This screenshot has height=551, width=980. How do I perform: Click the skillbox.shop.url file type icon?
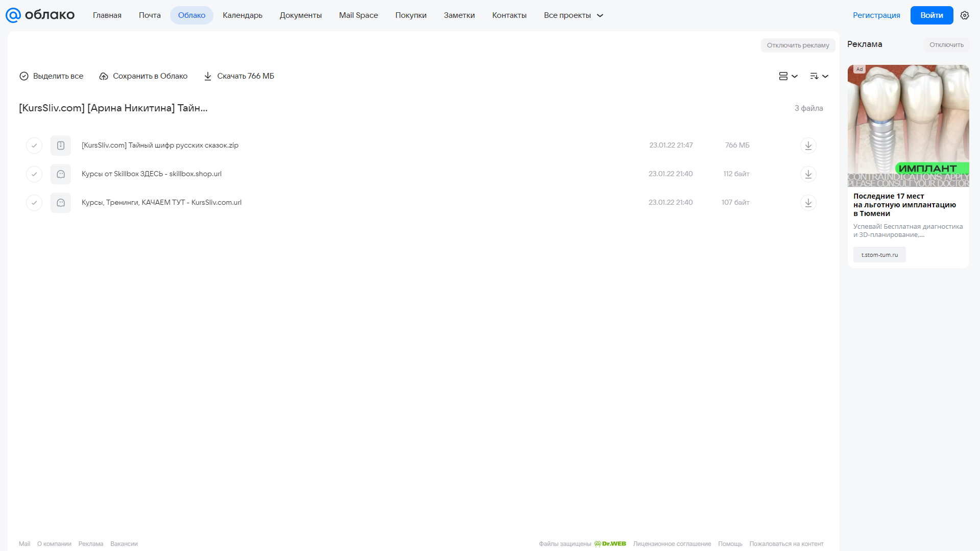tap(61, 174)
